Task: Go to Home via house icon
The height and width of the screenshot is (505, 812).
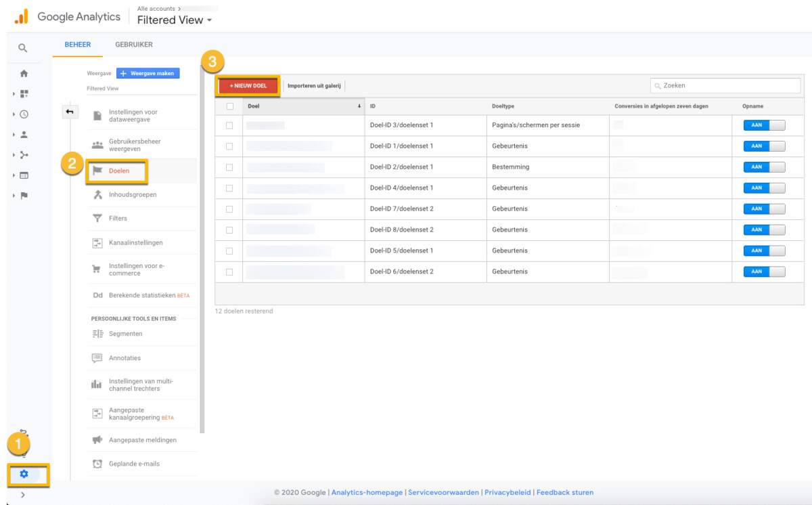Action: click(24, 73)
